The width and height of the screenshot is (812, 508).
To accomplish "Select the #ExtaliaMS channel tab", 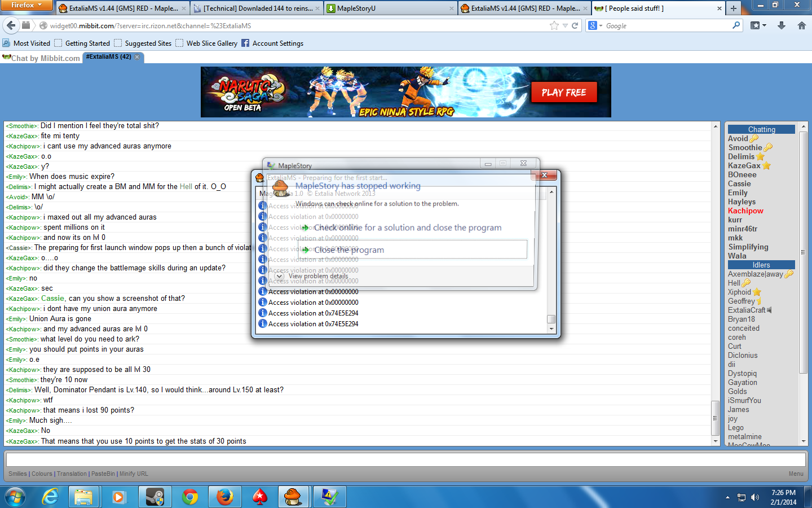I will coord(108,57).
